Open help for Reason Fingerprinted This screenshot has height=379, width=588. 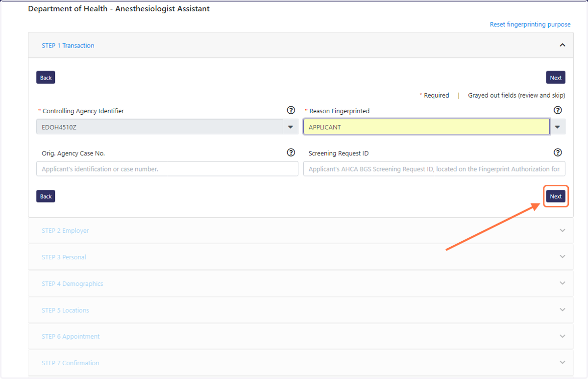pyautogui.click(x=558, y=110)
